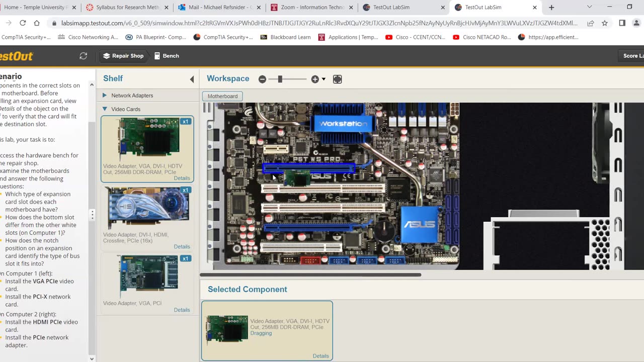Select the Crossfire PCIe 16x video card thumbnail
This screenshot has height=362, width=644.
(x=148, y=208)
